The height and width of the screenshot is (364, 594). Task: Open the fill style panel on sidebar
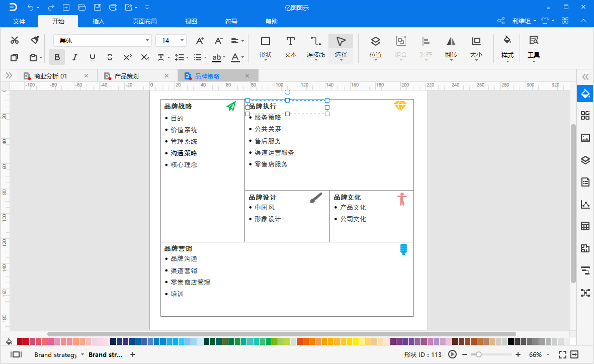[x=585, y=94]
